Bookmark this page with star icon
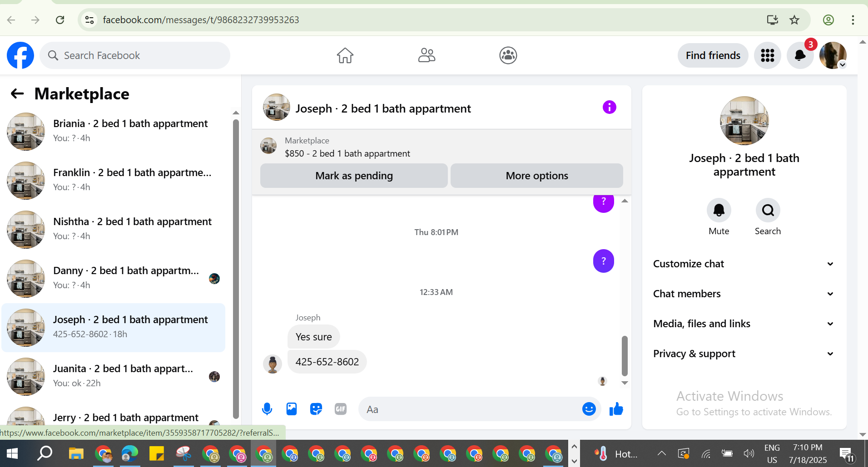This screenshot has height=467, width=868. [x=794, y=20]
